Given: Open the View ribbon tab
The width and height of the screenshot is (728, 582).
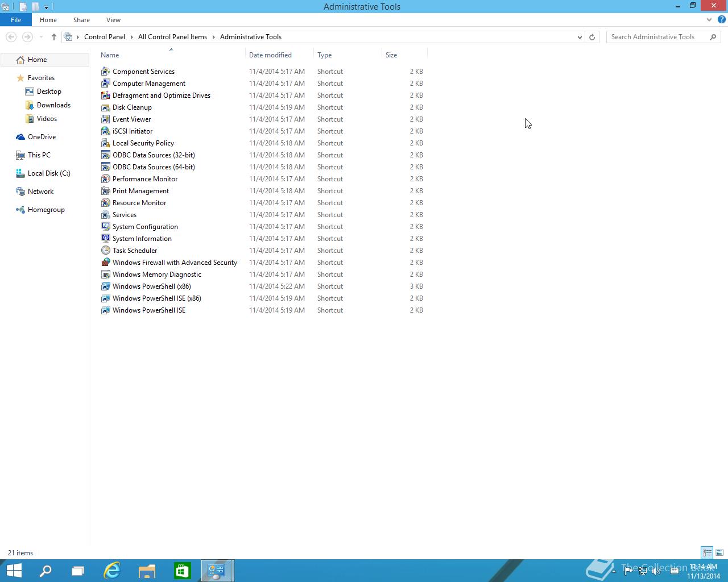Looking at the screenshot, I should pyautogui.click(x=113, y=20).
